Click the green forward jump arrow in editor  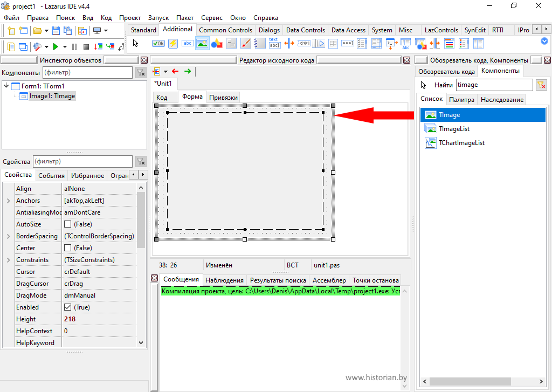coord(188,71)
